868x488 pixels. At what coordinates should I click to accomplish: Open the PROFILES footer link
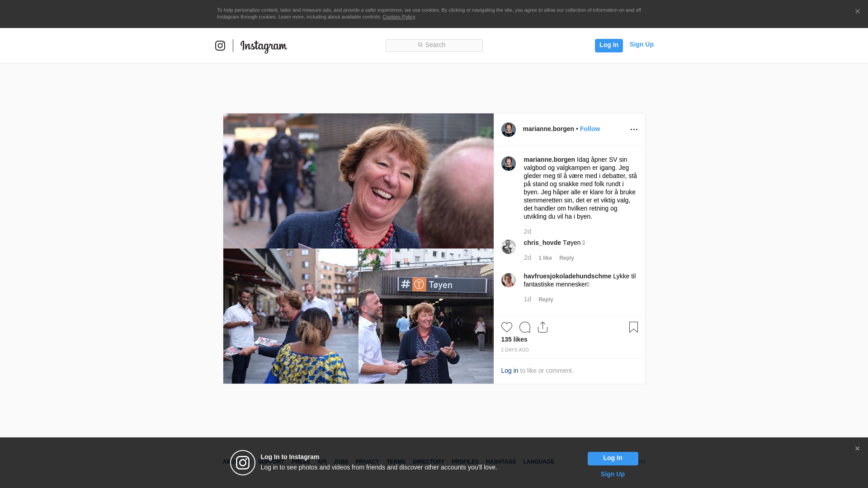pyautogui.click(x=465, y=462)
